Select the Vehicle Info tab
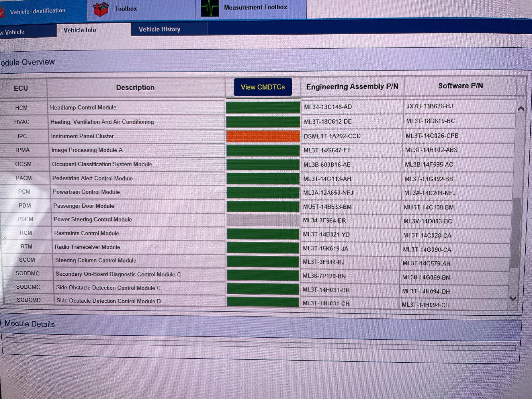Screen dimensions: 532x399 [80, 30]
